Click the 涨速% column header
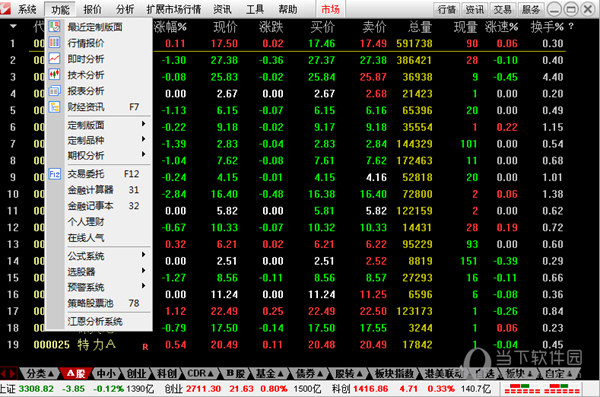 coord(501,27)
